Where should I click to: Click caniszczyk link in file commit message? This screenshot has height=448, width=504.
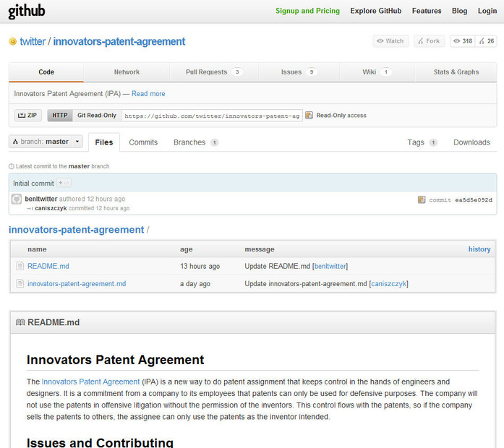(x=388, y=283)
